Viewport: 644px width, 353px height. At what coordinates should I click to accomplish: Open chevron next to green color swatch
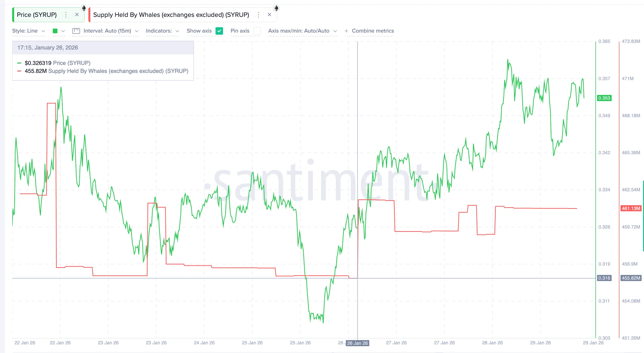coord(63,31)
